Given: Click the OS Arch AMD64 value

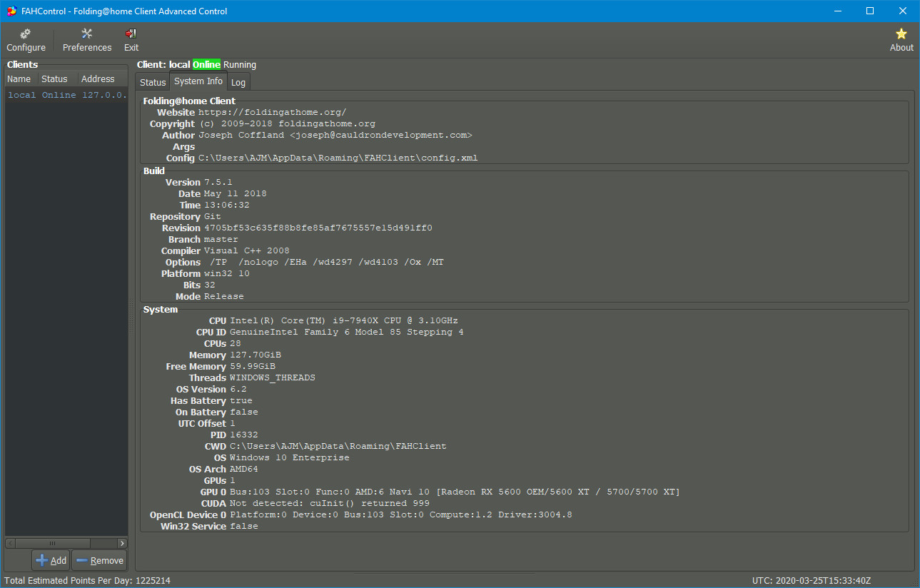Looking at the screenshot, I should coord(243,469).
